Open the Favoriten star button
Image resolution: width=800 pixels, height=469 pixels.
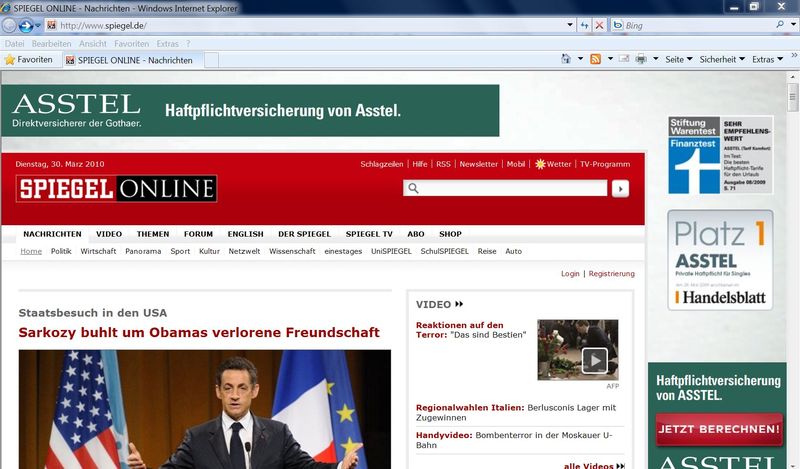coord(29,60)
